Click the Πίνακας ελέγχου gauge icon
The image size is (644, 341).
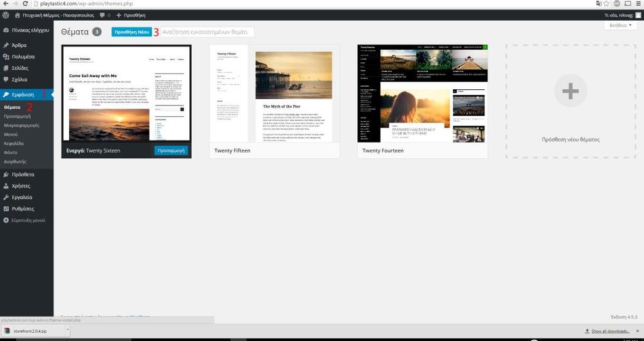click(x=6, y=30)
